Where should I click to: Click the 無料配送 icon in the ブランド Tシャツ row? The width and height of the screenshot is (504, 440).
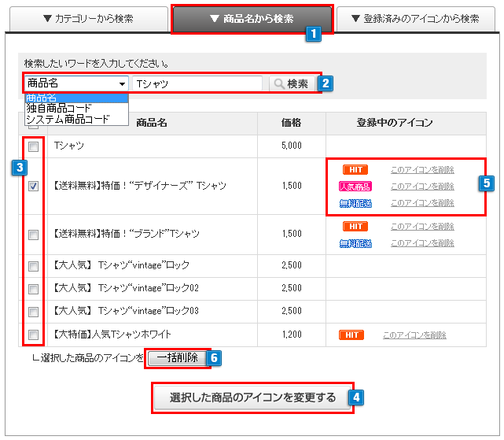tap(355, 243)
